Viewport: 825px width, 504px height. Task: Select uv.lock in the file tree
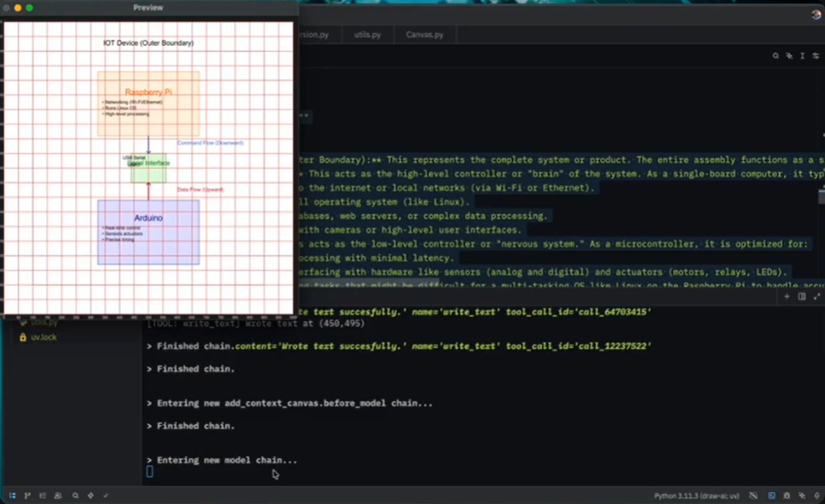point(43,337)
